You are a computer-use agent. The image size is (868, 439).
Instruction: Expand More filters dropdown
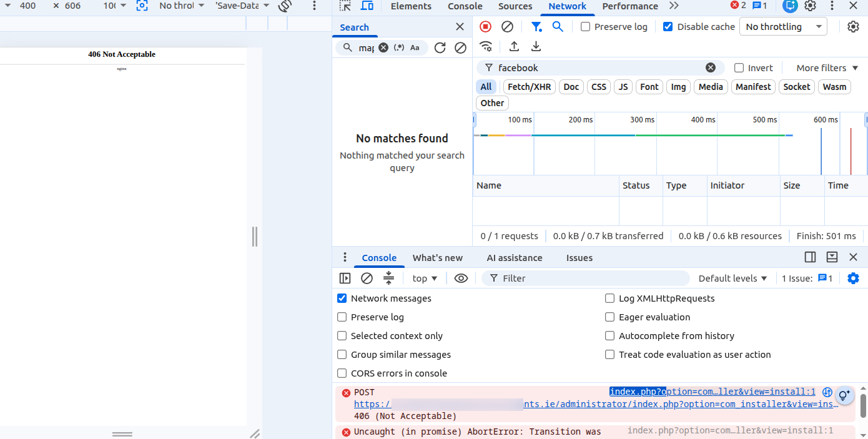pos(827,68)
